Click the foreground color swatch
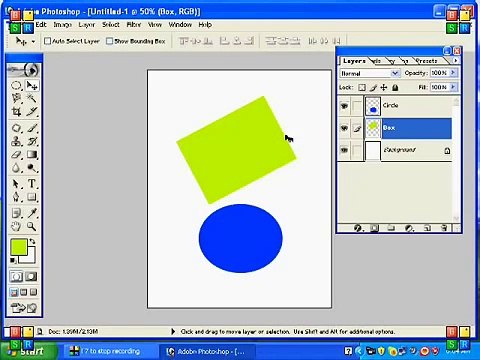The width and height of the screenshot is (480, 360). point(19,247)
